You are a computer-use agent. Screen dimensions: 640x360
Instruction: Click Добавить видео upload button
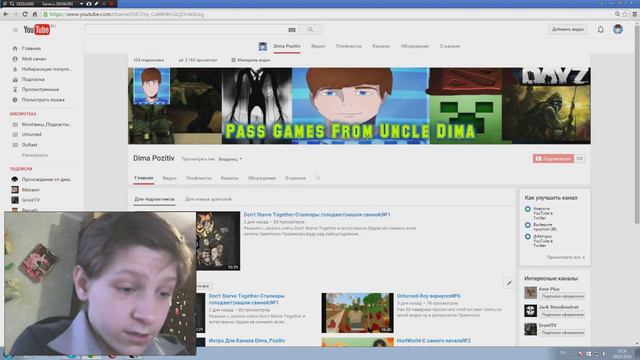click(x=568, y=29)
